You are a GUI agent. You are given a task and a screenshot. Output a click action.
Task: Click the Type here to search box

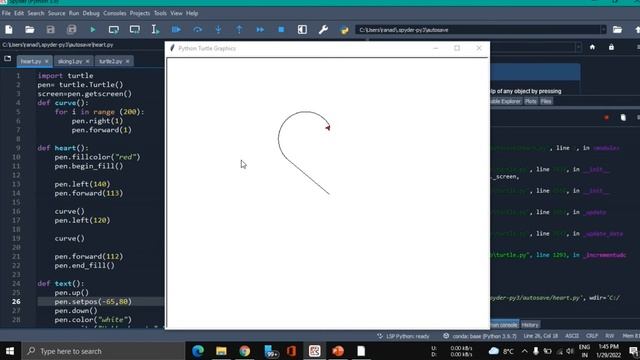103,351
